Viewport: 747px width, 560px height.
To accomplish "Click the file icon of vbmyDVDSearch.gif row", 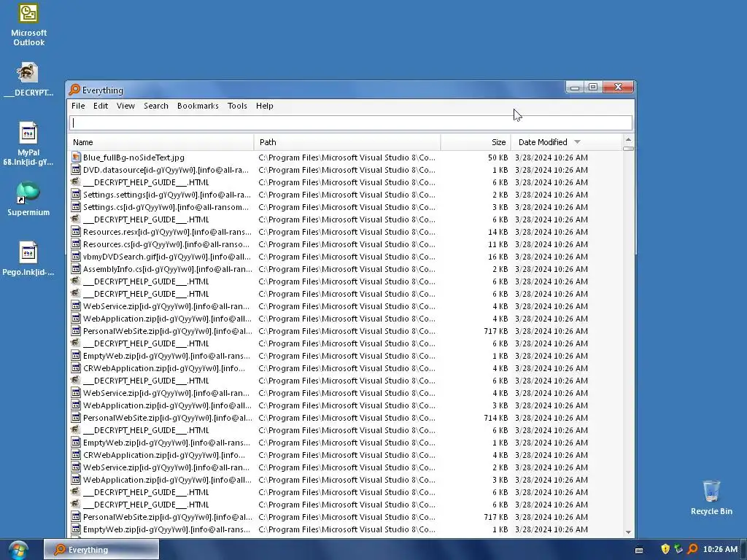I will [x=76, y=256].
